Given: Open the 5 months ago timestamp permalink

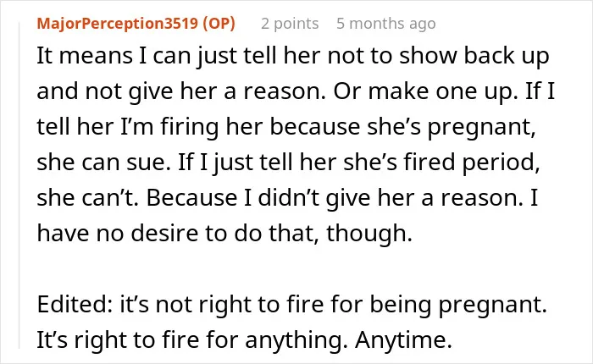Looking at the screenshot, I should [x=386, y=24].
